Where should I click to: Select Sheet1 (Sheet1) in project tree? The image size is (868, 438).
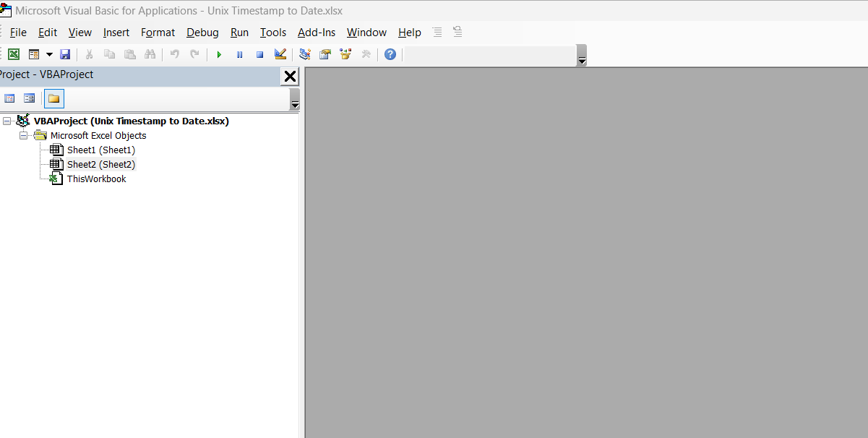[101, 150]
